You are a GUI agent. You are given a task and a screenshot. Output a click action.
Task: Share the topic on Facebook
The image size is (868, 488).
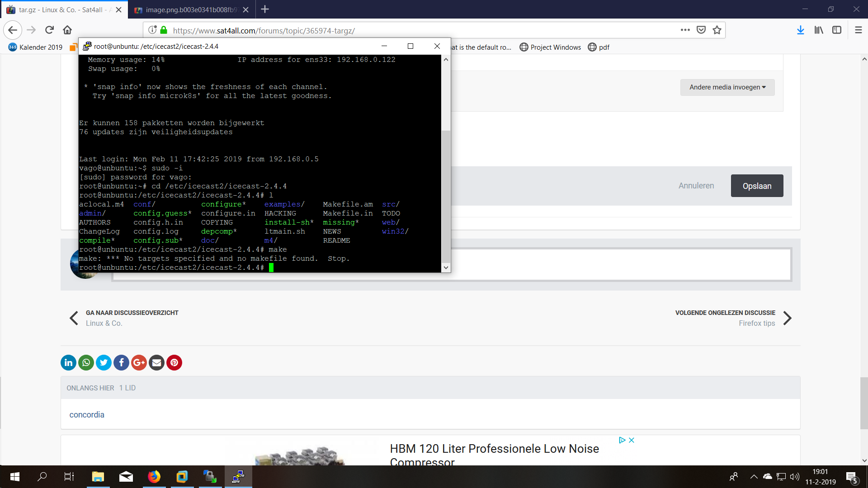[x=121, y=362]
